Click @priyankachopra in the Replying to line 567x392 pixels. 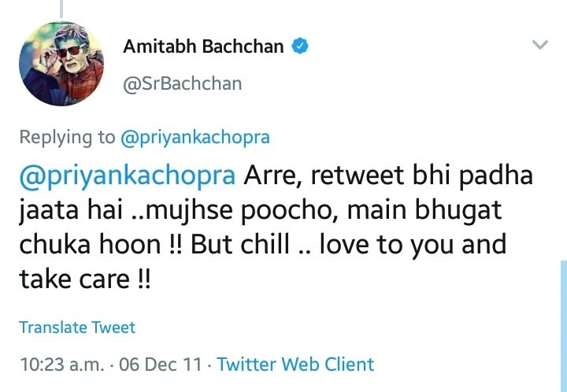click(195, 137)
